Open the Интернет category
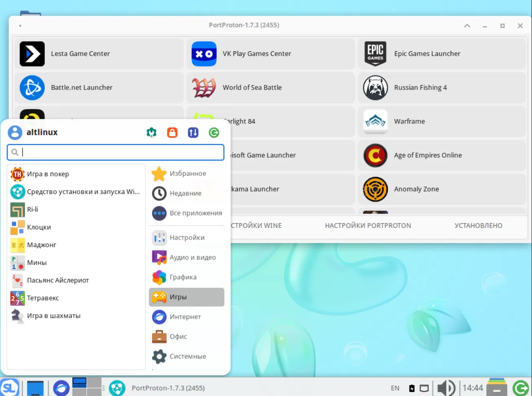The image size is (532, 396). [x=187, y=317]
